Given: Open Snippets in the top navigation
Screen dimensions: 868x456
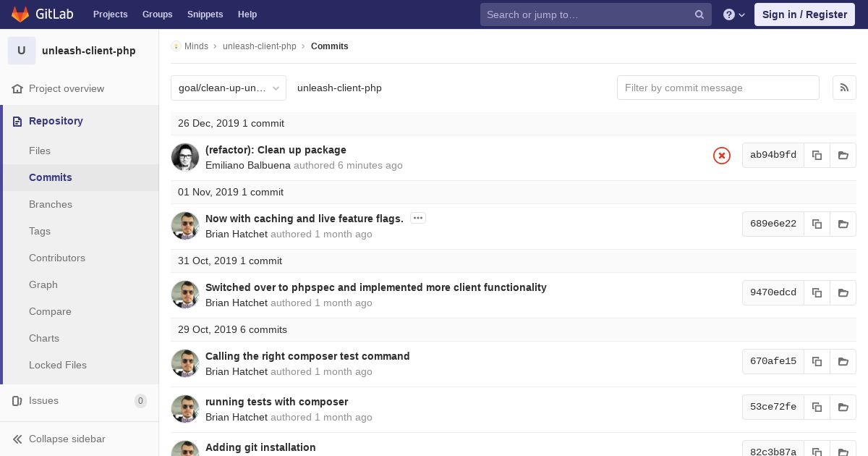Looking at the screenshot, I should click(x=205, y=14).
